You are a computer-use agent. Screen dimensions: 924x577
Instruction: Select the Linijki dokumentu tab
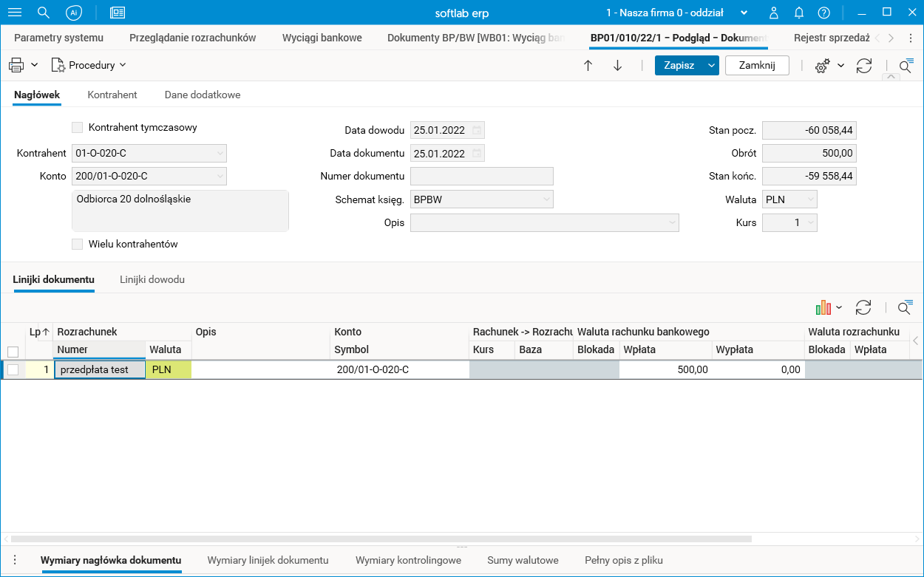tap(54, 280)
